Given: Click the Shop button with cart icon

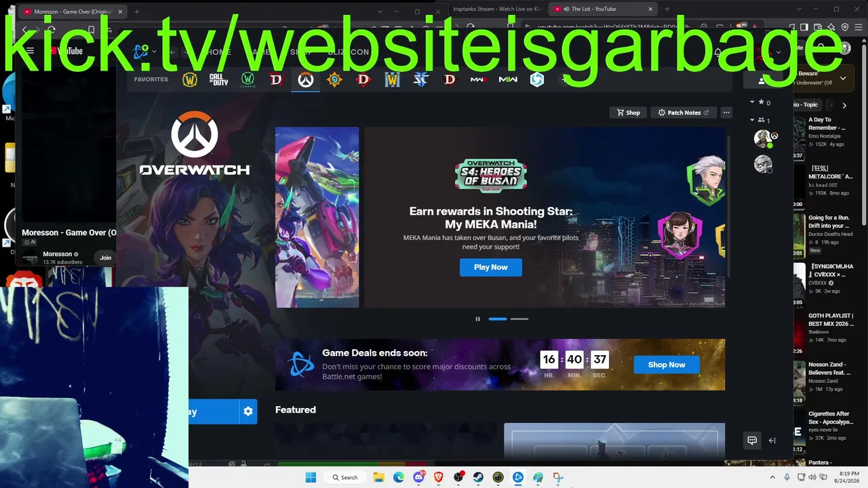Looking at the screenshot, I should point(628,113).
